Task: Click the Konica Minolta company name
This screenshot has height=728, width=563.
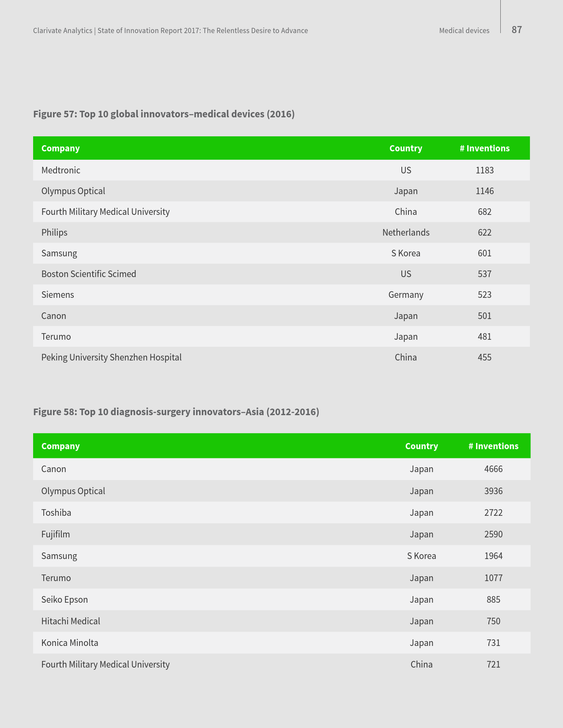Action: pos(70,643)
